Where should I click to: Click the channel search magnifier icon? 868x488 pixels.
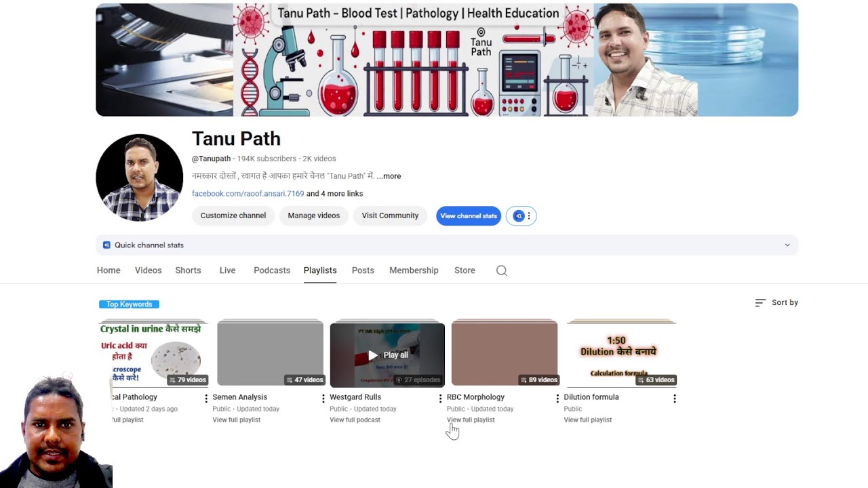(x=501, y=270)
